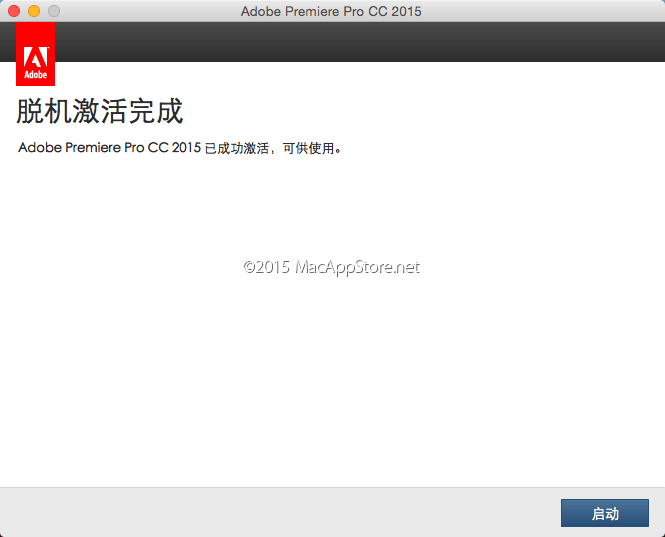This screenshot has height=537, width=665.
Task: Click the word Adobe beneath the logo glyph
Action: click(36, 74)
